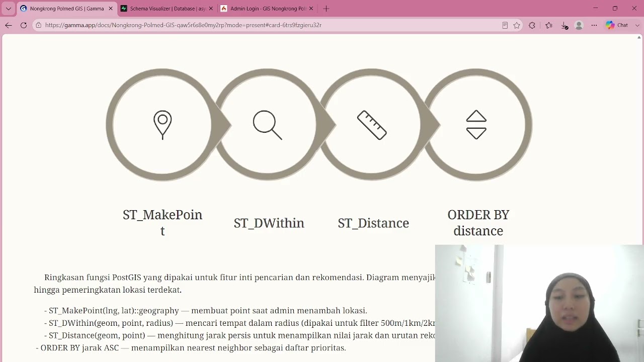The image size is (644, 362).
Task: Switch to Admin Login GIS Nongkrong tab
Action: tap(267, 9)
